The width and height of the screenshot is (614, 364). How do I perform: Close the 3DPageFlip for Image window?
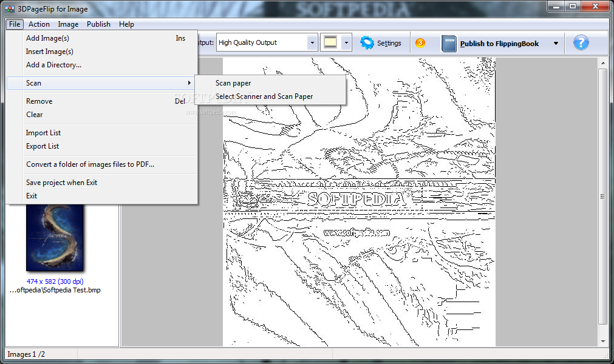(x=595, y=6)
